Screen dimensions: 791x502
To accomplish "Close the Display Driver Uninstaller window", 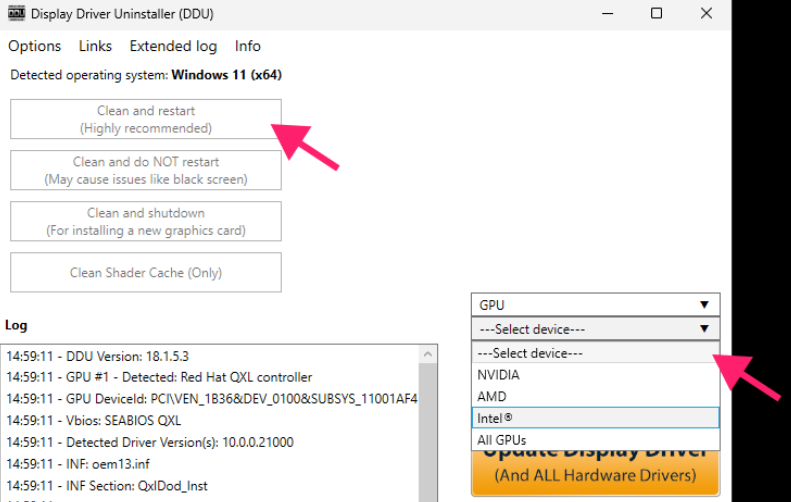I will 706,13.
